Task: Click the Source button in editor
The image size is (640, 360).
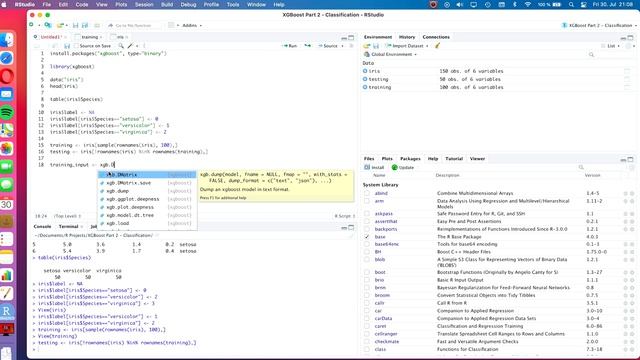Action: (x=328, y=46)
